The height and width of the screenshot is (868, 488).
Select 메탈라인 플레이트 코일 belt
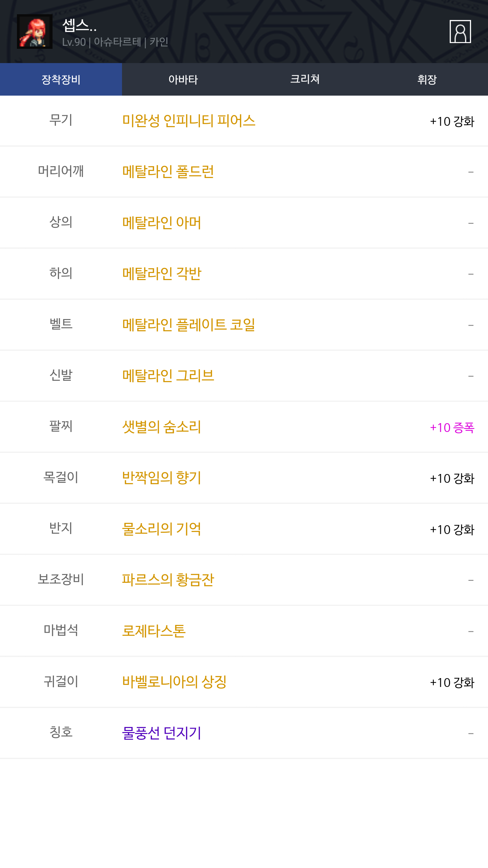point(188,325)
